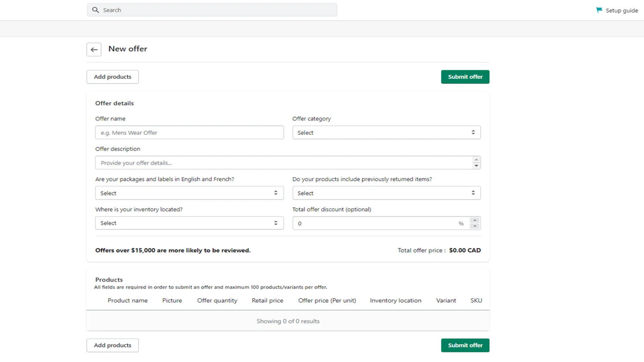Expand the previously returned items dropdown
This screenshot has width=644, height=362.
point(386,193)
